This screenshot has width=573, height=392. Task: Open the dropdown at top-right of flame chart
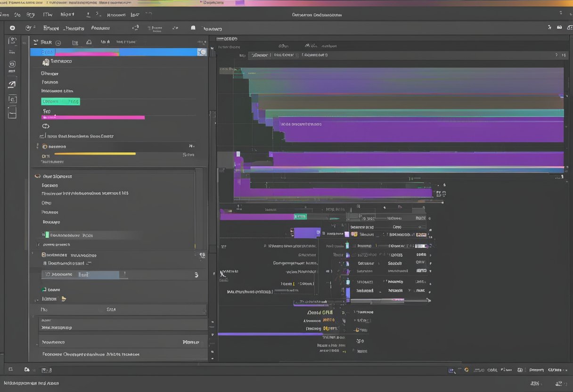561,55
